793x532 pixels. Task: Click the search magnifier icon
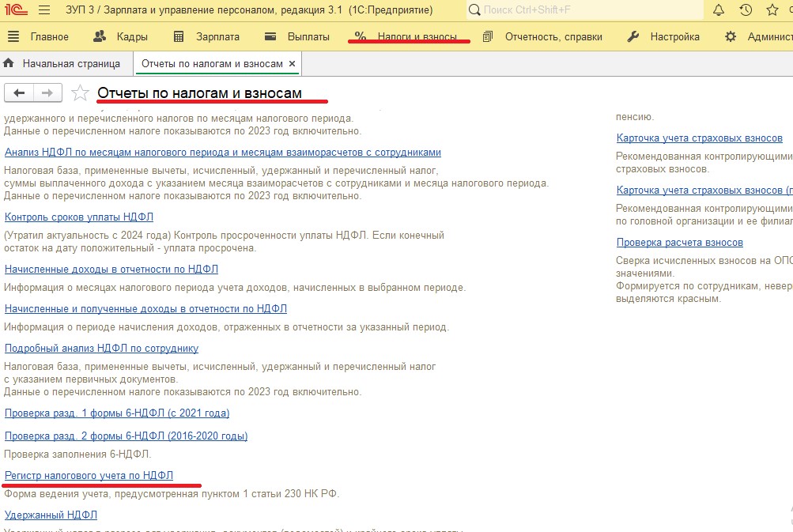click(474, 9)
